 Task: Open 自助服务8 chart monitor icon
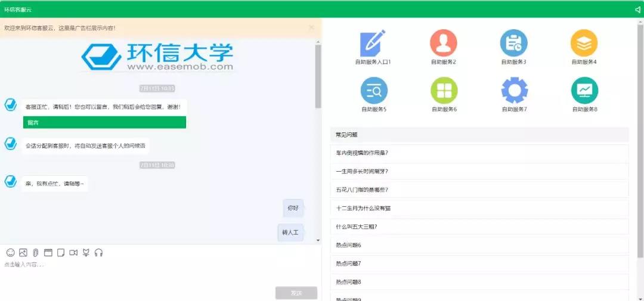tap(584, 91)
